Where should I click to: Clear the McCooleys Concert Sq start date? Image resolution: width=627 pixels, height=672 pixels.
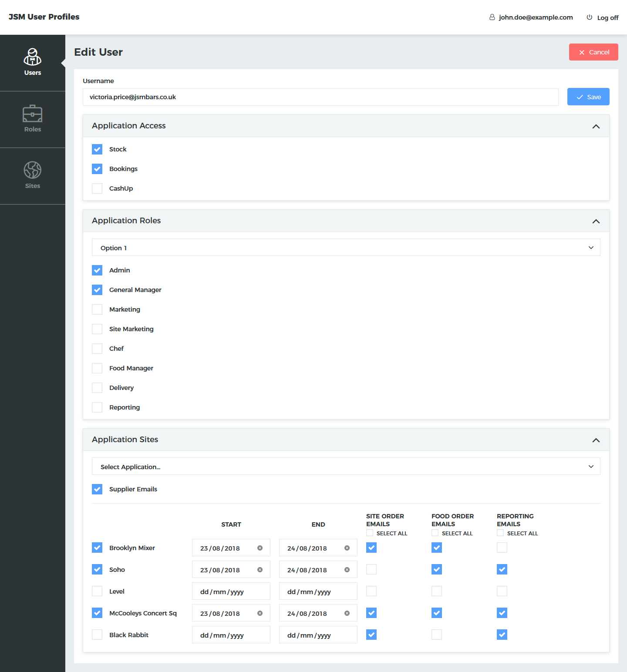pyautogui.click(x=260, y=613)
